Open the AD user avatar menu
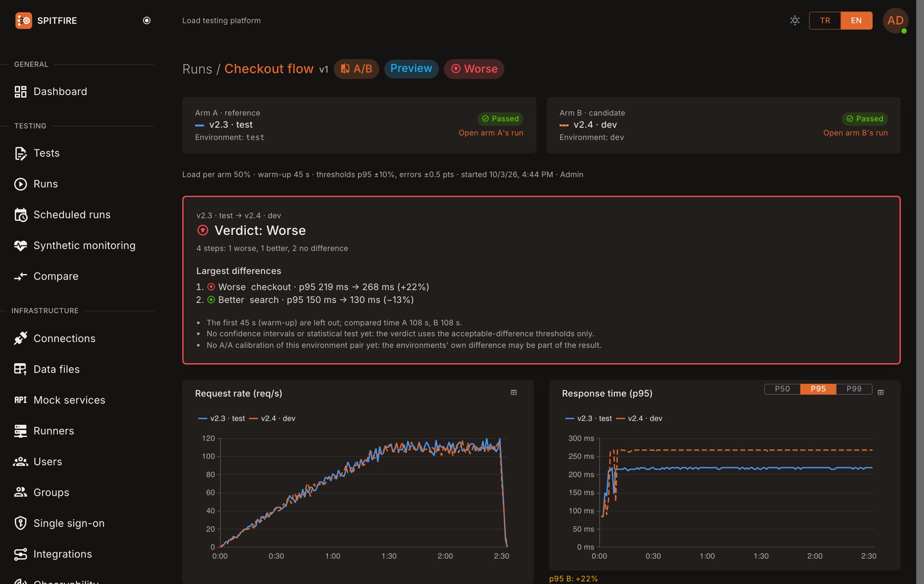Viewport: 924px width, 584px height. 895,20
